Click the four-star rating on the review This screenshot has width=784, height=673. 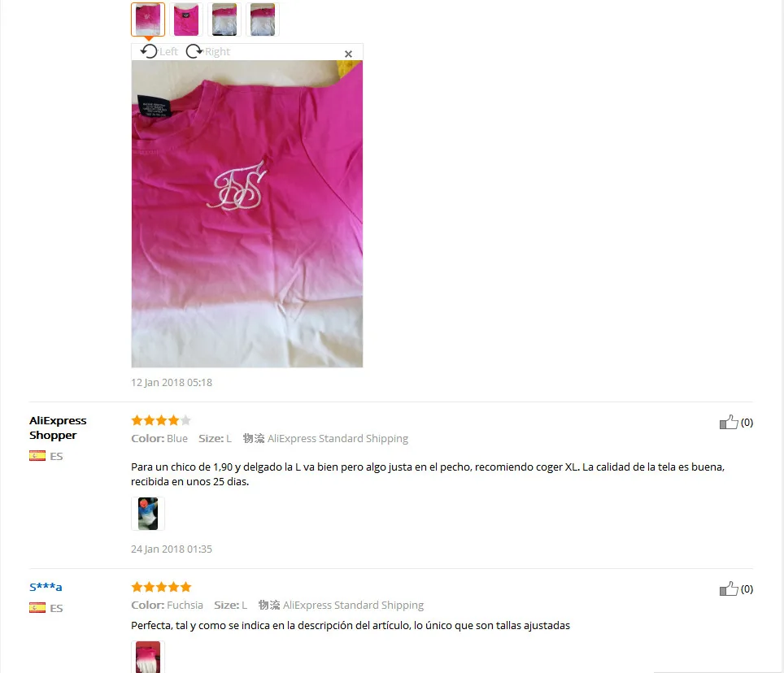pos(161,420)
